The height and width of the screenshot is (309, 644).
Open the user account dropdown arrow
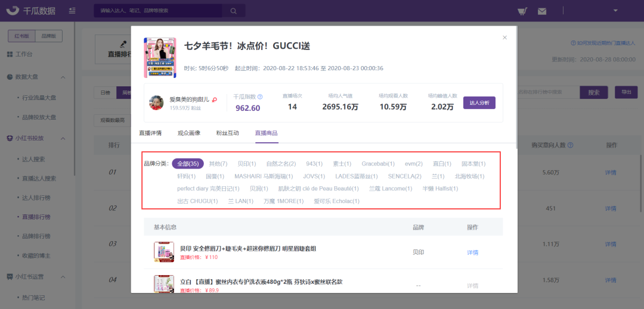(x=615, y=11)
